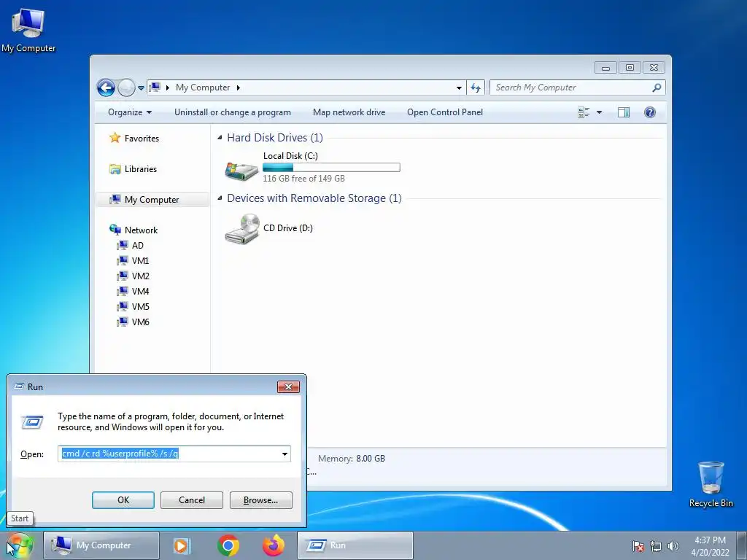This screenshot has height=560, width=747.
Task: Click the Show desktop strip
Action: tap(742, 545)
